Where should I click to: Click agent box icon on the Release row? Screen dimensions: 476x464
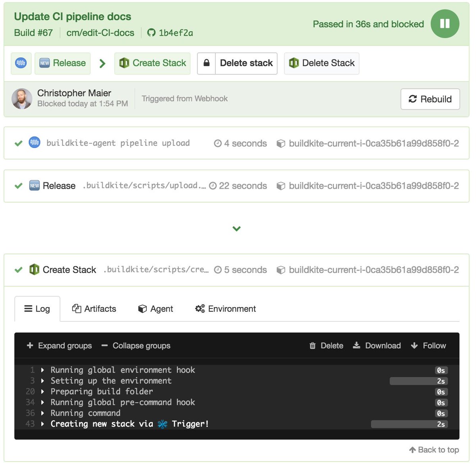click(x=281, y=186)
